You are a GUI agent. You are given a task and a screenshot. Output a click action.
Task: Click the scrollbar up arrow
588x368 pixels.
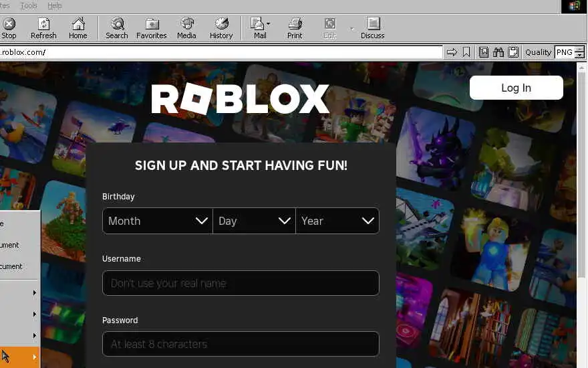point(581,68)
